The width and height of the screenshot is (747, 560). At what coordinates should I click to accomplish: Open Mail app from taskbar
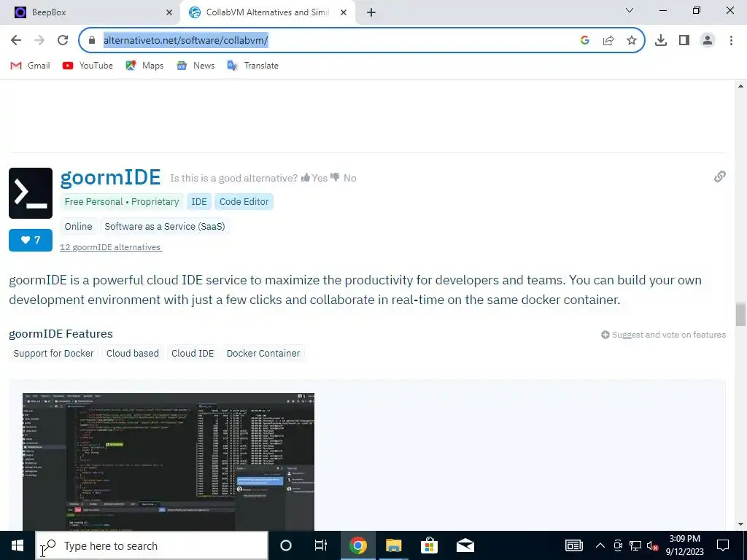(x=465, y=545)
